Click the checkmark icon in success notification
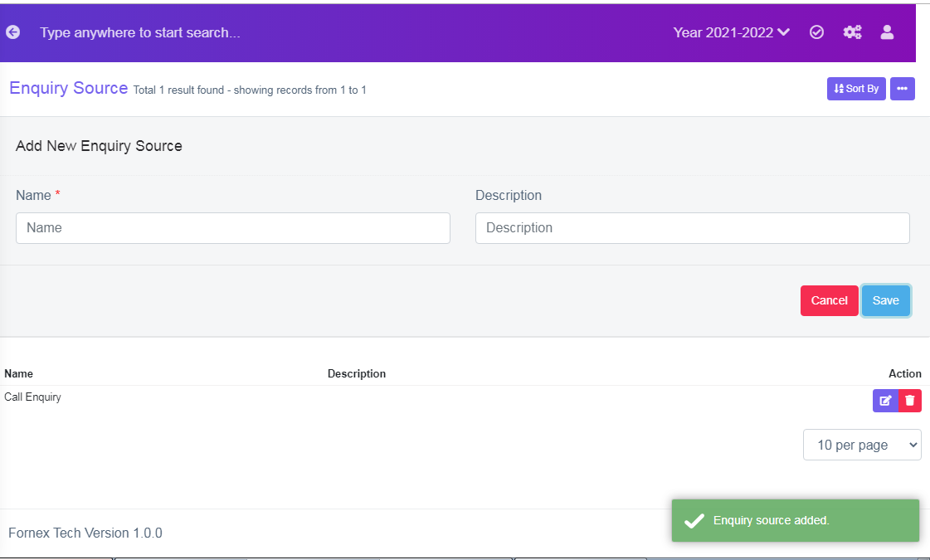This screenshot has height=560, width=930. (694, 521)
